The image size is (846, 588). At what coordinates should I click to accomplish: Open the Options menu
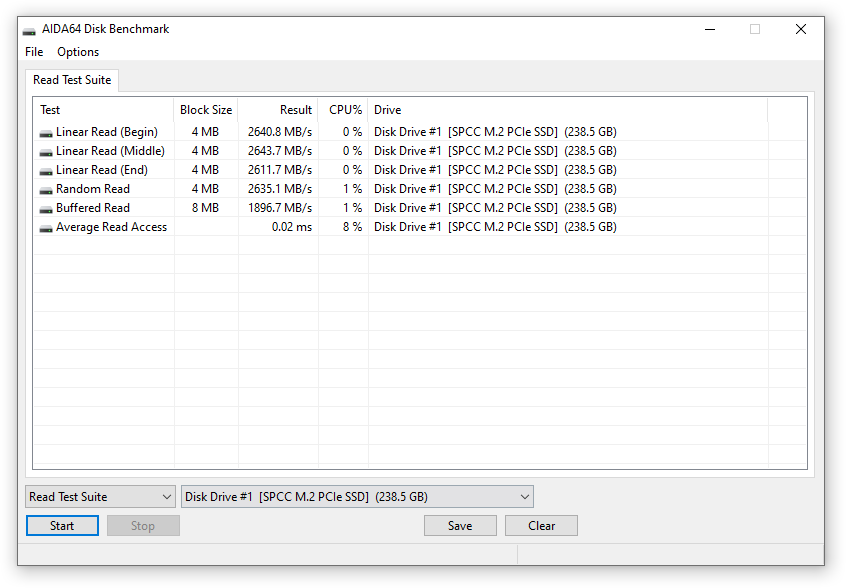pyautogui.click(x=78, y=52)
